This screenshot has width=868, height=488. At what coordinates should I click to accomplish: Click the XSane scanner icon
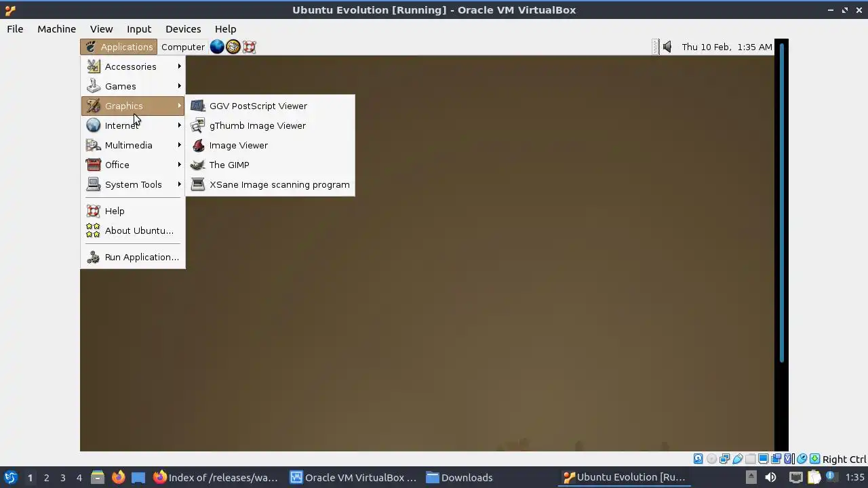(197, 184)
